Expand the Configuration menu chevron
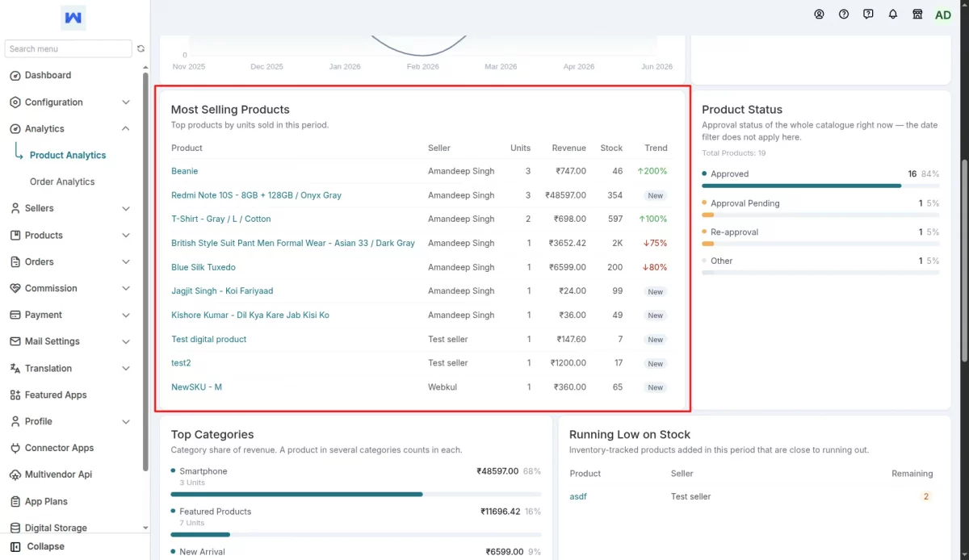Screen dimensions: 969x560 (x=126, y=102)
